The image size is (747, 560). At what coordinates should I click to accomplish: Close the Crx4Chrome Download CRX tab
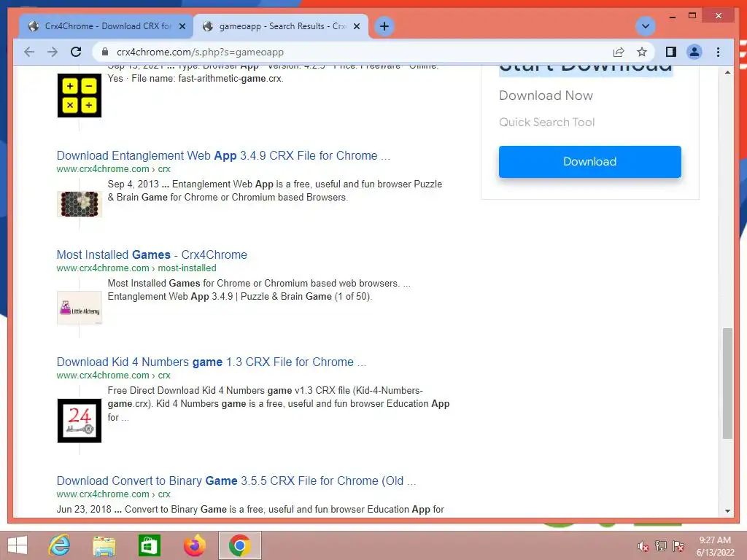[182, 26]
